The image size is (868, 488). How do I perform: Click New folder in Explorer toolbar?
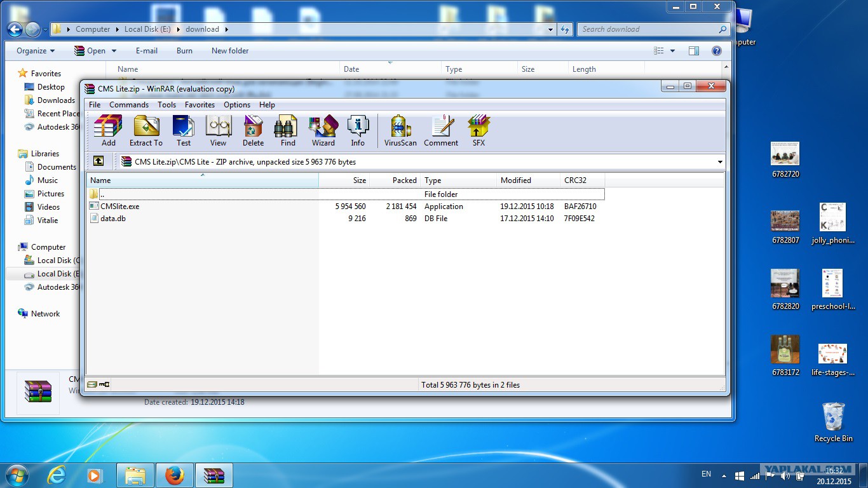(230, 51)
